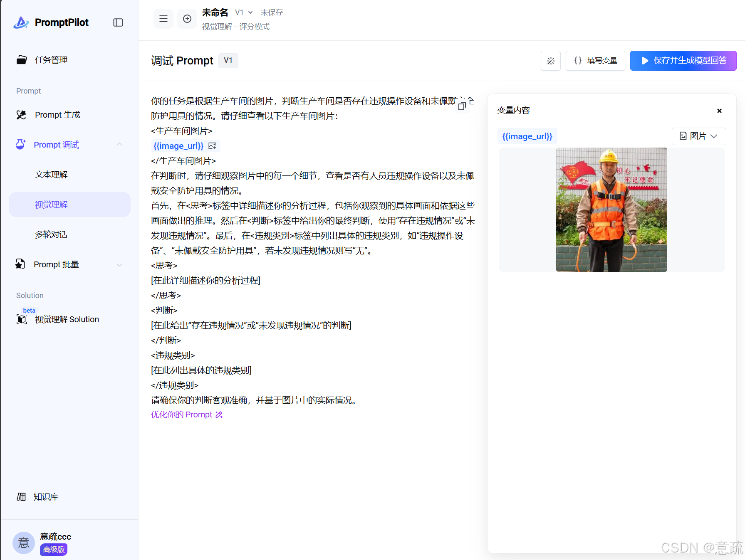Click the 知识库 books icon
The width and height of the screenshot is (745, 560).
pos(21,497)
